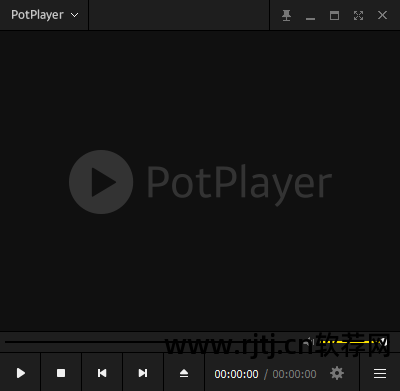
Task: Start playback with the Play button
Action: (x=21, y=373)
